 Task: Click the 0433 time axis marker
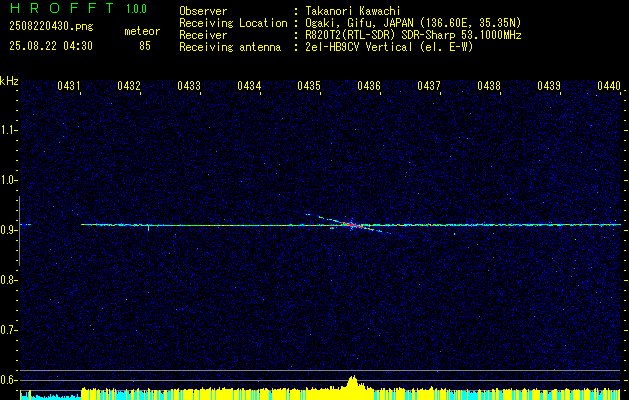tap(189, 86)
